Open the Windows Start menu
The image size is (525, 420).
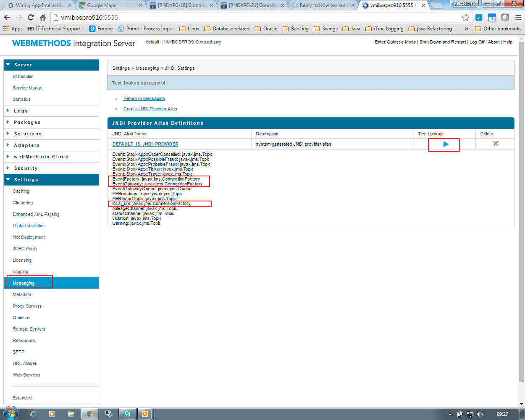pos(11,413)
